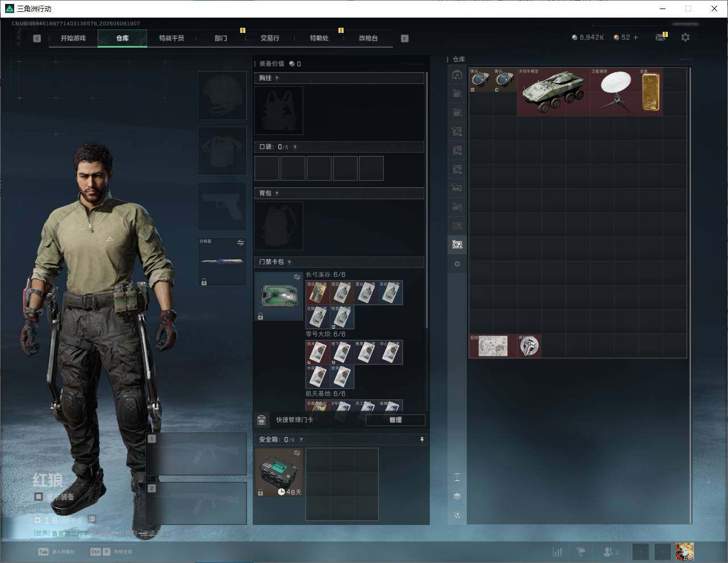Viewport: 728px width, 563px height.
Task: Click the lock icon on the safe box
Action: 261,493
